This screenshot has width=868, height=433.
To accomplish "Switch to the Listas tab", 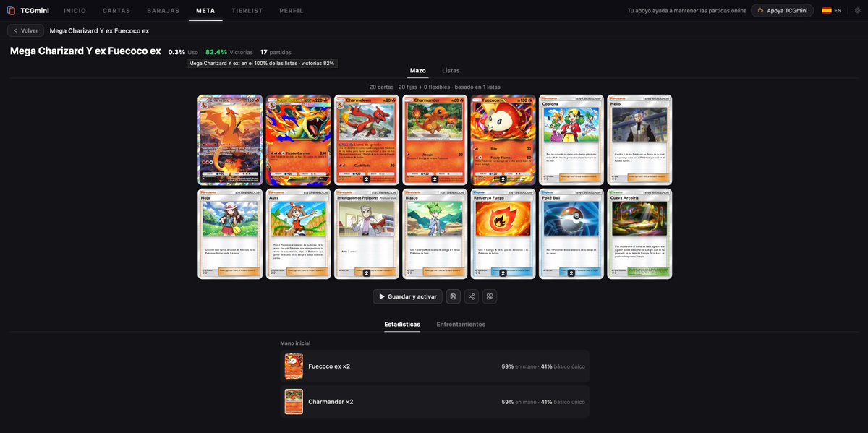I will tap(451, 70).
